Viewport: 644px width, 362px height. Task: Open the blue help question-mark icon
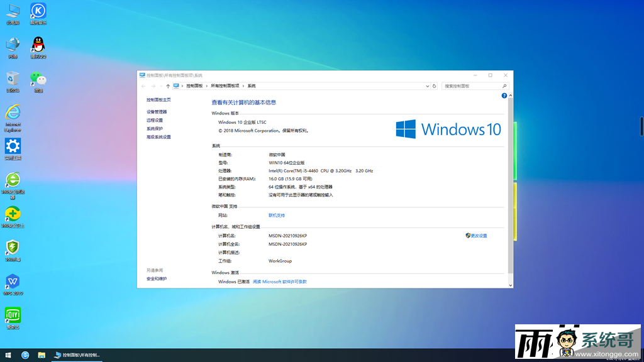point(504,96)
